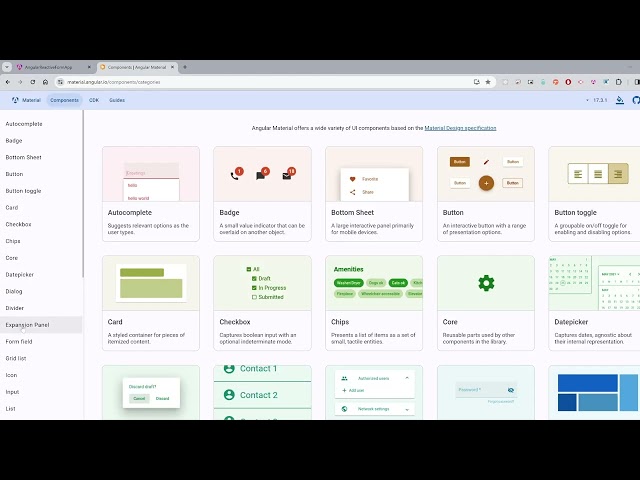Screen dimensions: 640x480
Task: Click the install app icon in the address bar
Action: coord(476,82)
